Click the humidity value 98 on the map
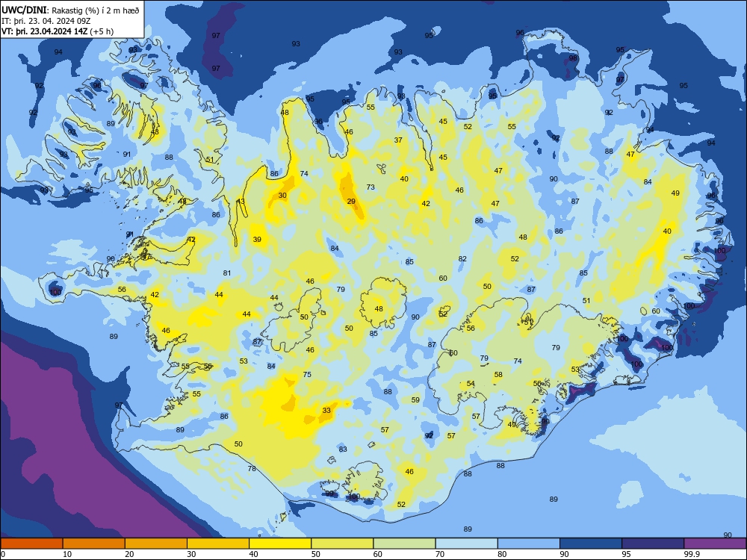Image resolution: width=747 pixels, height=560 pixels. coord(573,58)
